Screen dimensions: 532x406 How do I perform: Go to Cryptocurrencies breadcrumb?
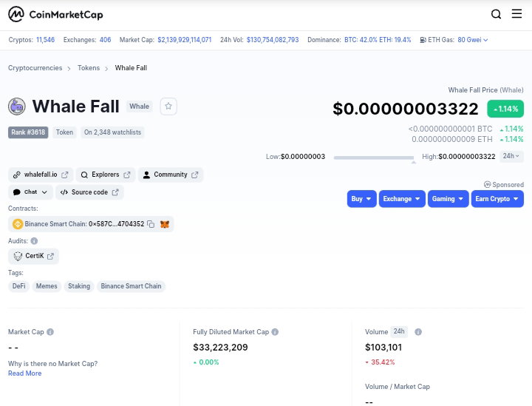pyautogui.click(x=35, y=68)
